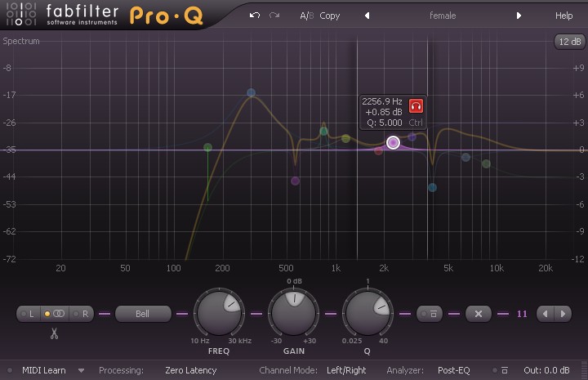Image resolution: width=588 pixels, height=380 pixels.
Task: Click the Spectrum label
Action: 21,41
